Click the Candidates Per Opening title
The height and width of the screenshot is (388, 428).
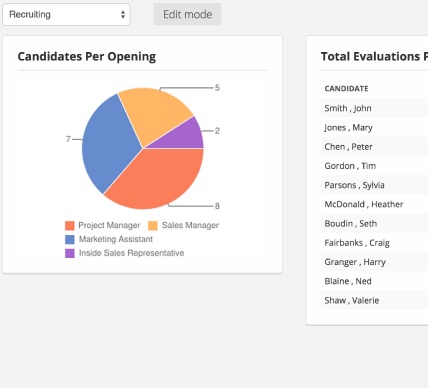pos(87,57)
